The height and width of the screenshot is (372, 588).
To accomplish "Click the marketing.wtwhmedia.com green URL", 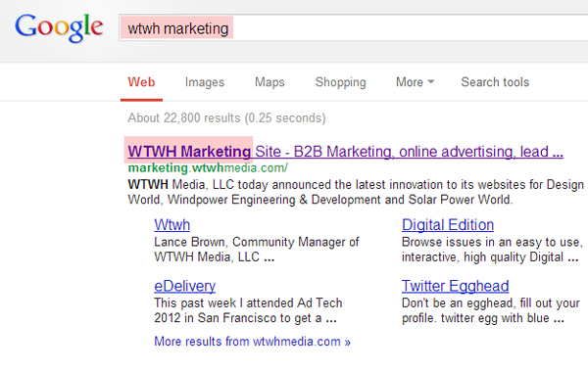I will tap(208, 167).
